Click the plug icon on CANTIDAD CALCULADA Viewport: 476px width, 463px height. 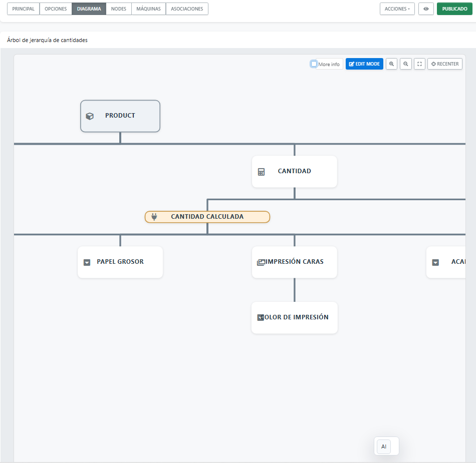(x=154, y=217)
